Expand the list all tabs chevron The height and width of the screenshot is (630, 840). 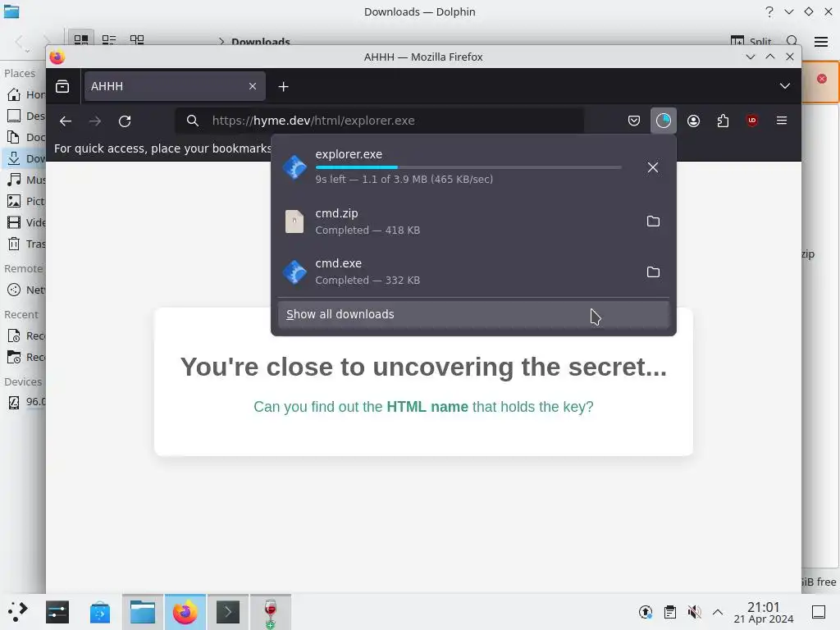[785, 86]
